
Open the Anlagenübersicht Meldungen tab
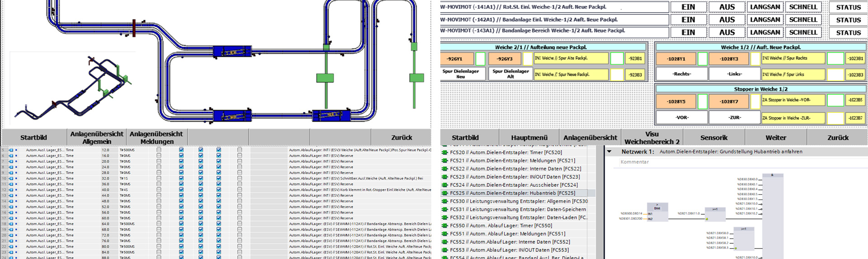click(156, 138)
